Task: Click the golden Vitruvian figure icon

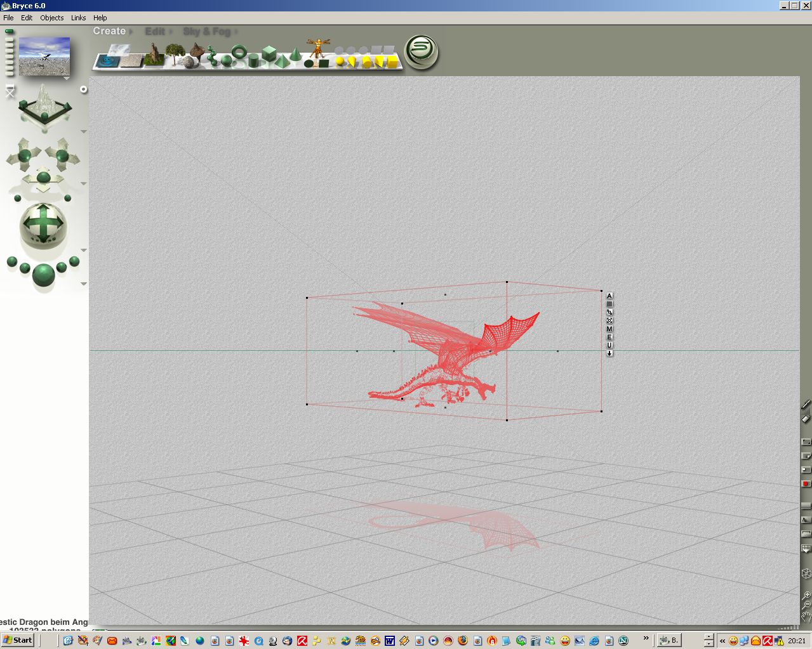Action: (x=317, y=48)
